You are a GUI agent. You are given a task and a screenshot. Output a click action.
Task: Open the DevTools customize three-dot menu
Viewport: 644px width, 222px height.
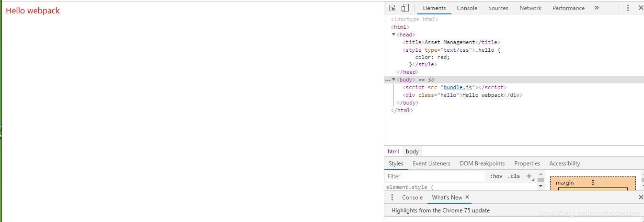(x=628, y=8)
